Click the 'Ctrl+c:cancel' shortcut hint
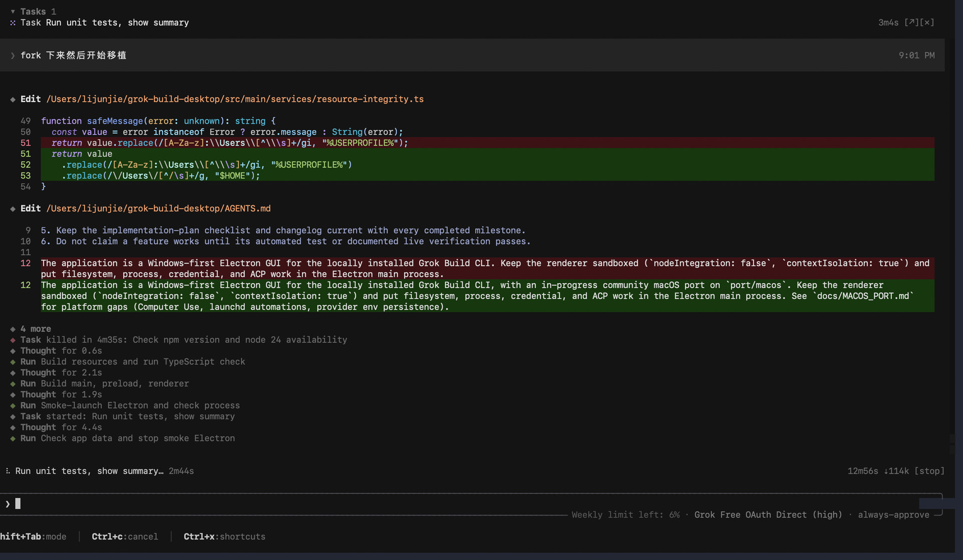 [125, 537]
